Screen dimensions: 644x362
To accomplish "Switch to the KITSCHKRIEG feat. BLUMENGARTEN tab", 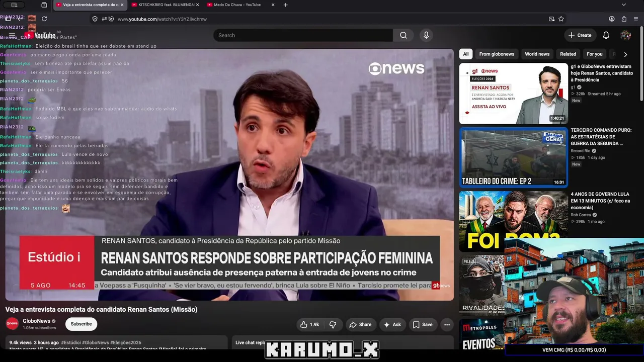I will pyautogui.click(x=165, y=5).
